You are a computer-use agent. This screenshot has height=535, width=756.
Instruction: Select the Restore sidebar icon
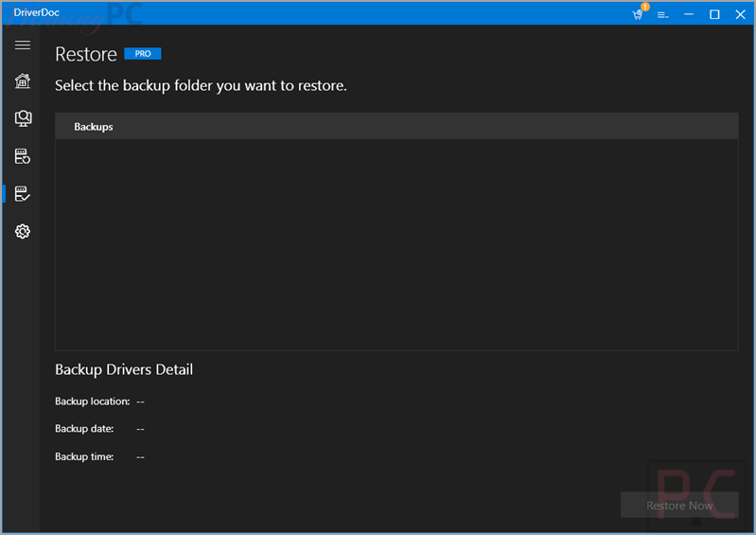(x=22, y=194)
